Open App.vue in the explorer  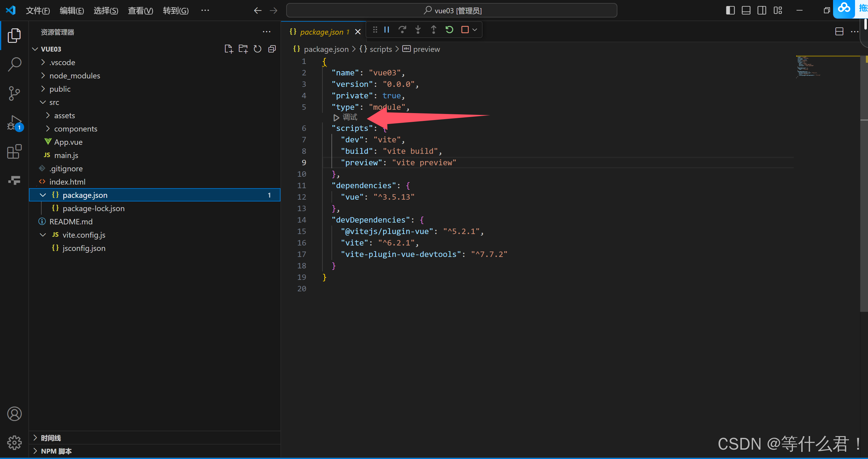click(68, 142)
